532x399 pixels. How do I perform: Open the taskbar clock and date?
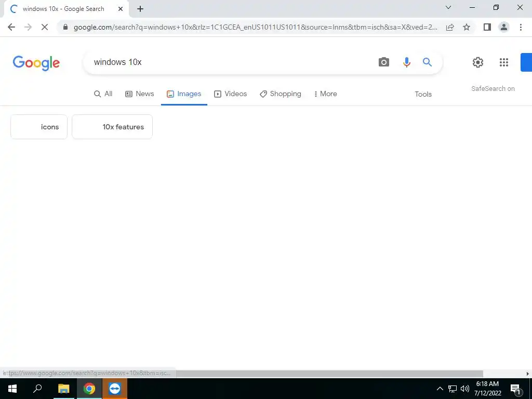(487, 389)
